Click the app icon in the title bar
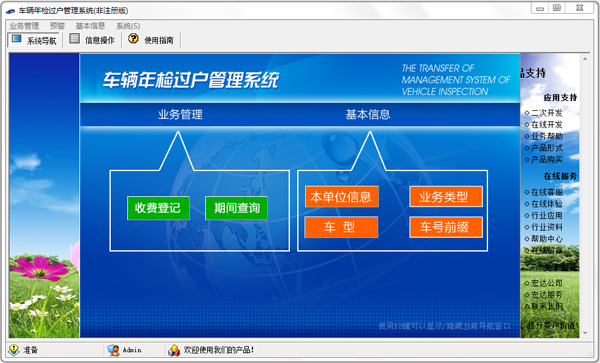 pyautogui.click(x=10, y=11)
